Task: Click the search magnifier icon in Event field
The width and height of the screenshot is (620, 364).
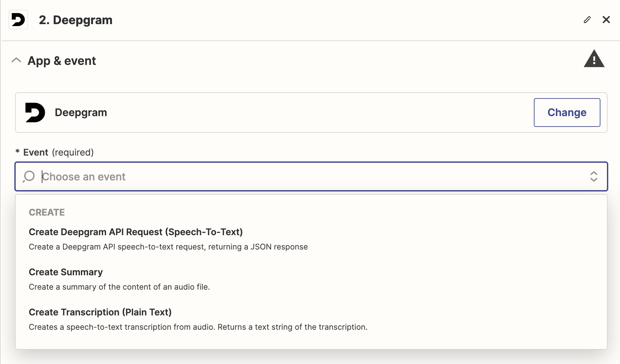Action: [29, 176]
